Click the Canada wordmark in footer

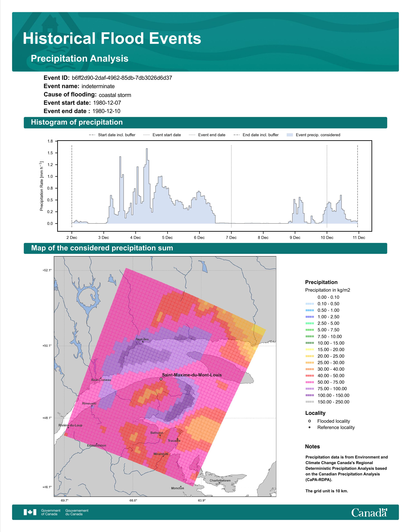[x=369, y=512]
